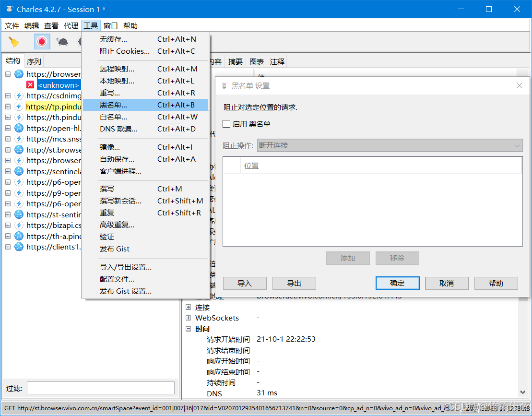Click the 取消 button
The width and height of the screenshot is (532, 416).
click(x=447, y=283)
